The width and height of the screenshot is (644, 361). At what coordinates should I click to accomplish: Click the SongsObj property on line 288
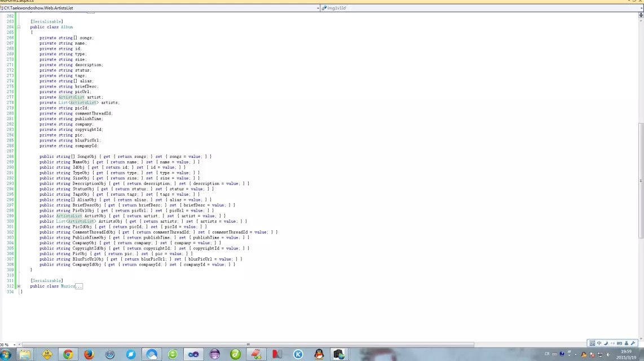click(x=87, y=156)
